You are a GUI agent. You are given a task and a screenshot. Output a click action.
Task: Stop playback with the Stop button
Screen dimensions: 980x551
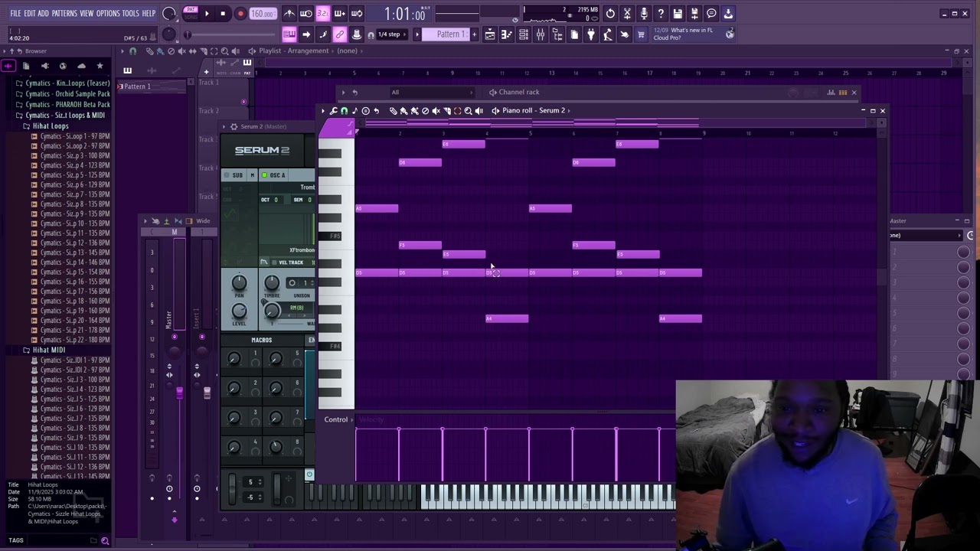223,13
